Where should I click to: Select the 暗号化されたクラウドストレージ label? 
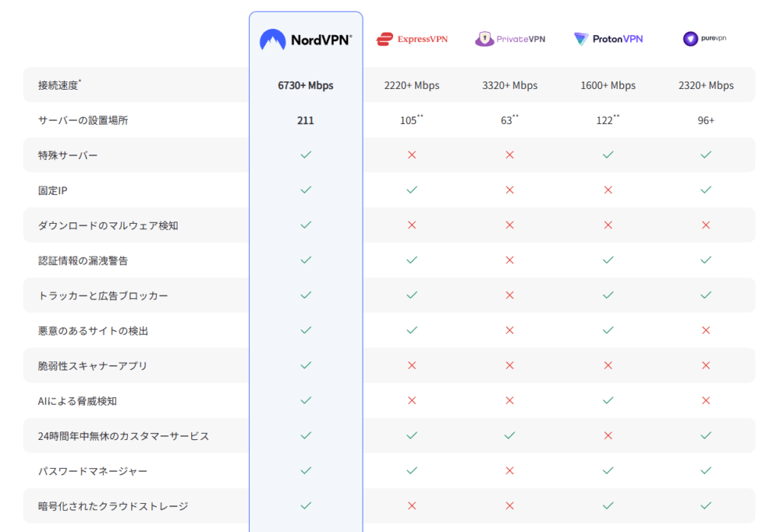click(x=113, y=506)
